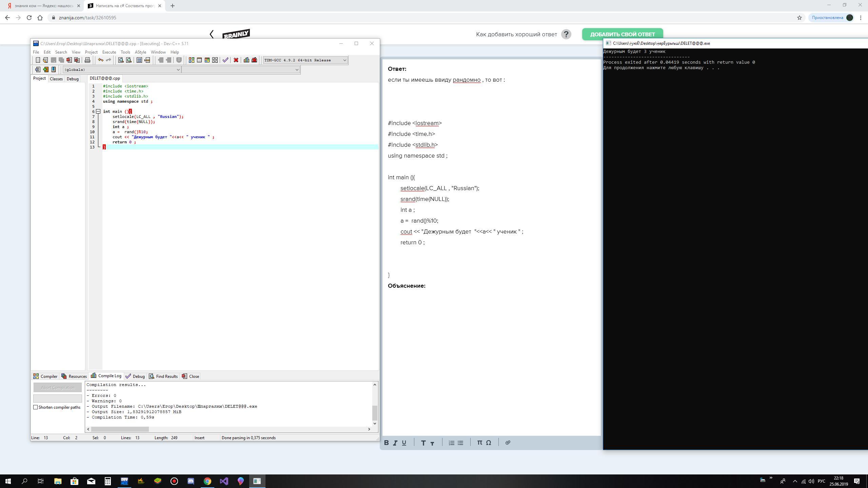Viewport: 868px width, 488px height.
Task: Click the Print icon in Dev-C++ toolbar
Action: (x=87, y=60)
